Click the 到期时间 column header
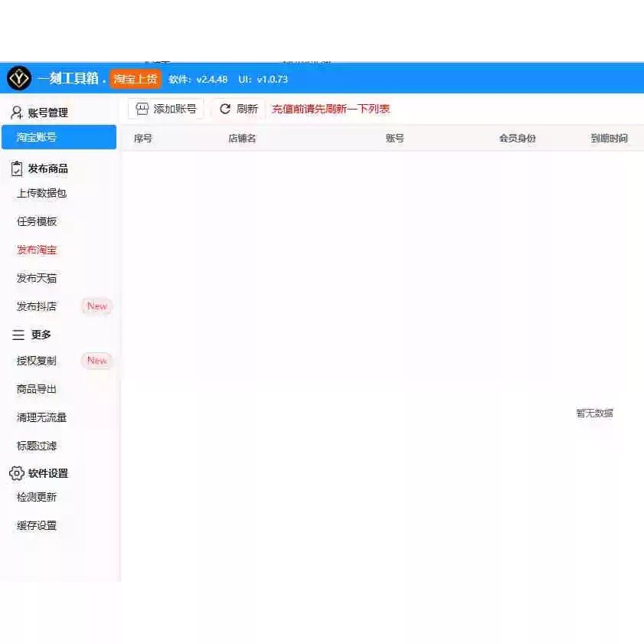The image size is (644, 644). (609, 139)
